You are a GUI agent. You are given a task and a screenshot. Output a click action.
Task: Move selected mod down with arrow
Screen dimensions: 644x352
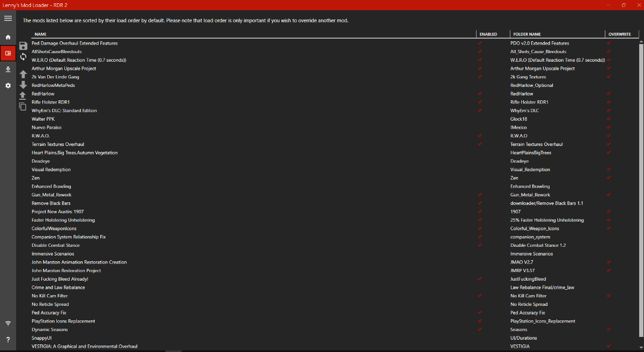coord(23,85)
